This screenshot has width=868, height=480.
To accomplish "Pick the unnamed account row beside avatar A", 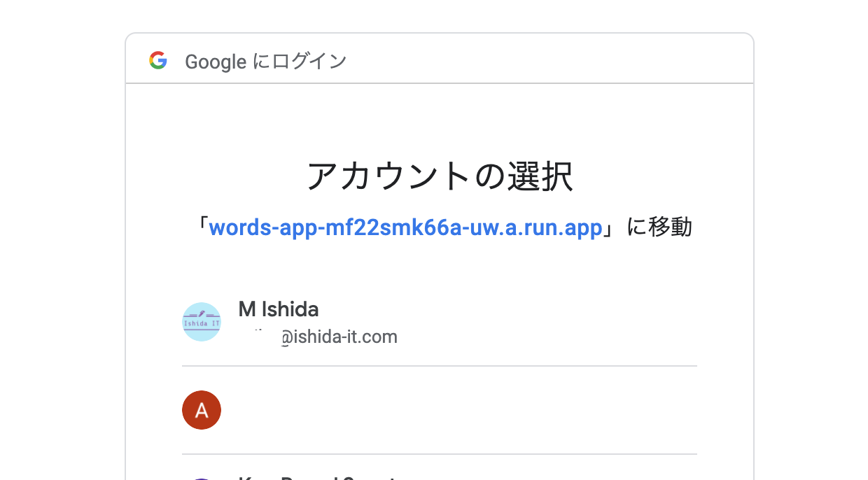I will (440, 410).
